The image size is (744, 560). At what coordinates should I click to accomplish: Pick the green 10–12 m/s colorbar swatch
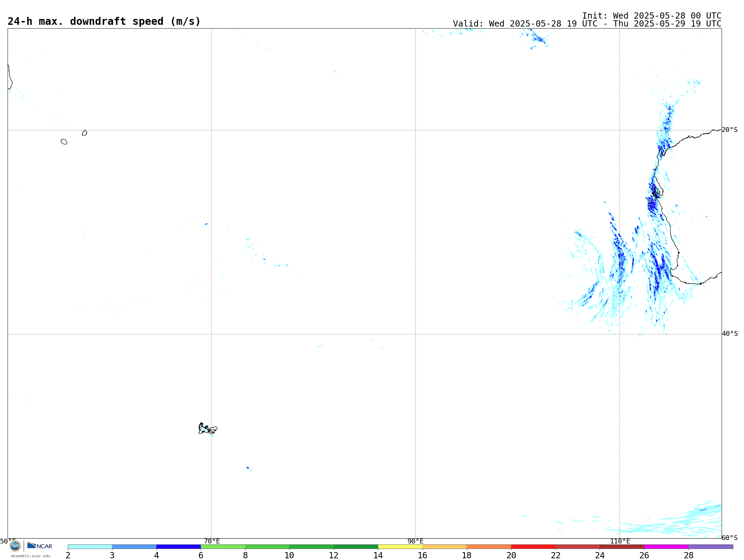coord(311,547)
